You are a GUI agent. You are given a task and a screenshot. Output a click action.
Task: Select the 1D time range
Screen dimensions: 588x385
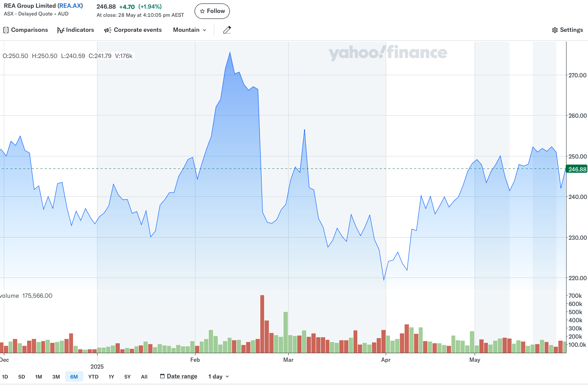5,377
